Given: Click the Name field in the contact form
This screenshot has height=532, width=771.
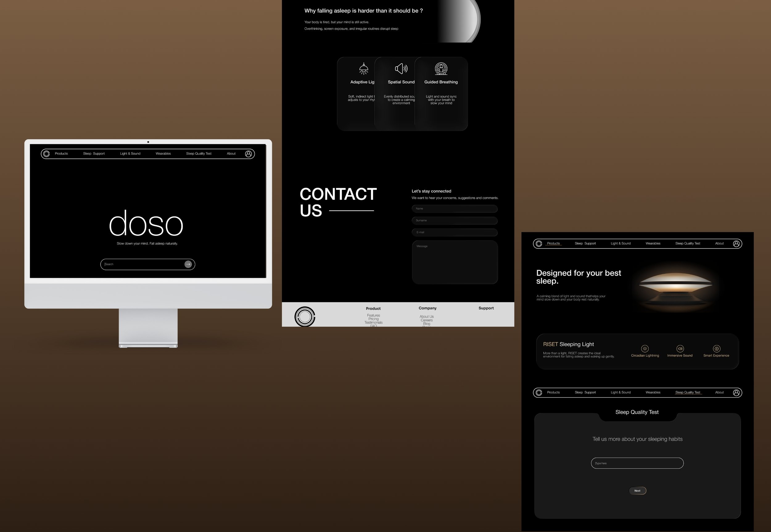Looking at the screenshot, I should pos(455,209).
